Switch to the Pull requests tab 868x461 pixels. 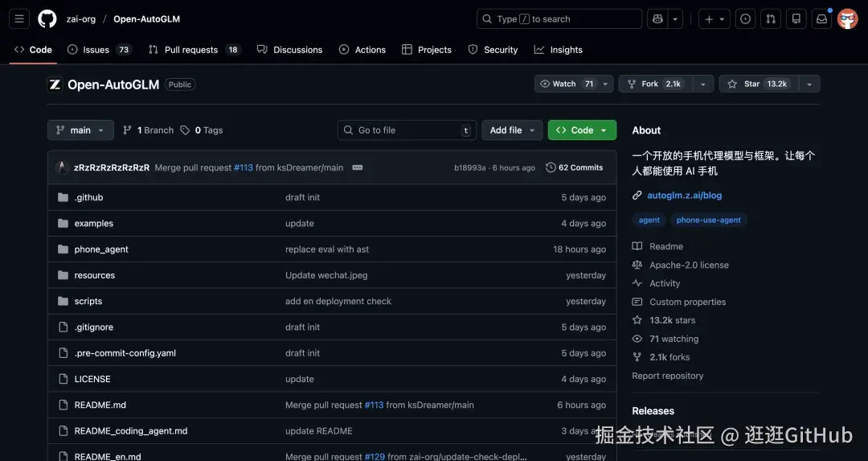pyautogui.click(x=194, y=50)
